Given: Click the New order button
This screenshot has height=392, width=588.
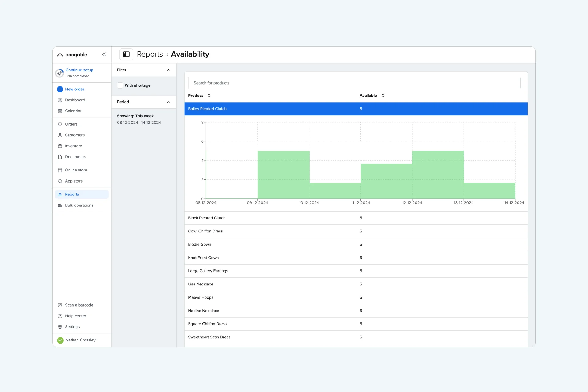Looking at the screenshot, I should pos(74,89).
